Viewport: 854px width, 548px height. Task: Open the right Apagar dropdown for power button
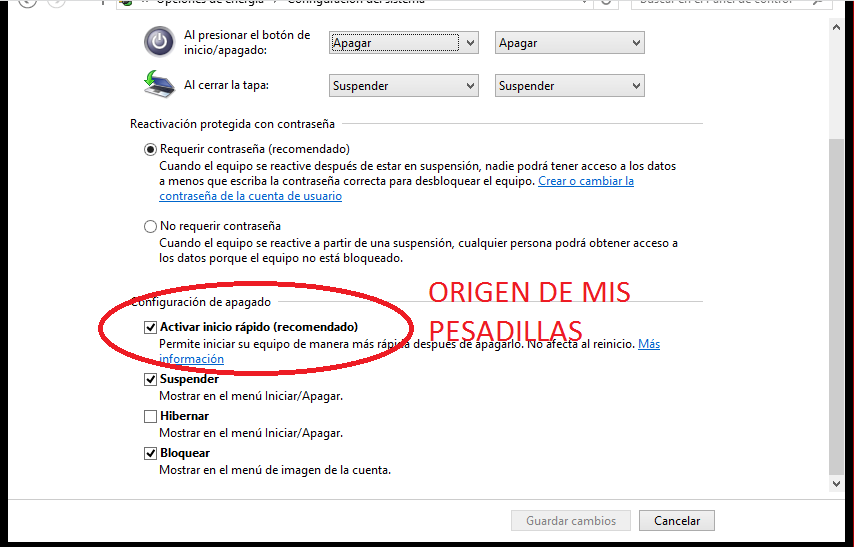coord(570,43)
